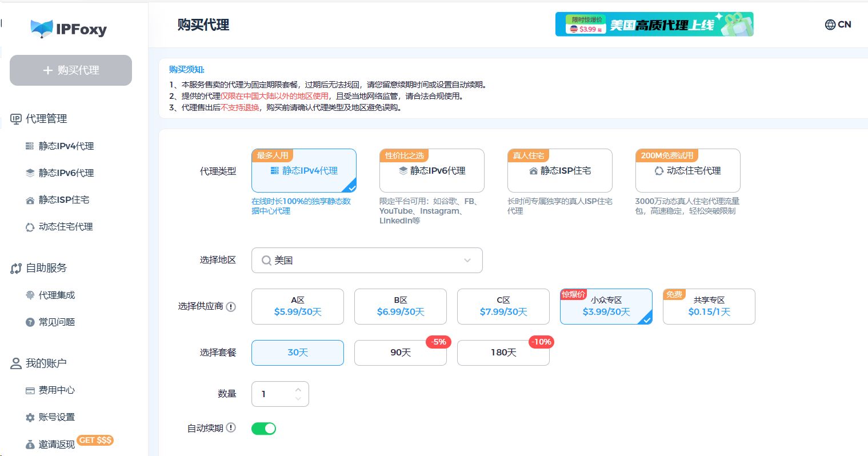Click the 账号设置 gear icon
Image resolution: width=868 pixels, height=456 pixels.
click(x=30, y=417)
